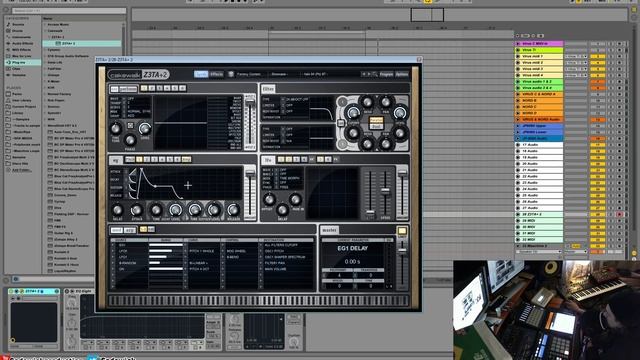This screenshot has width=640, height=360.
Task: Go to previous Z3TA program arrow
Action: tap(363, 74)
